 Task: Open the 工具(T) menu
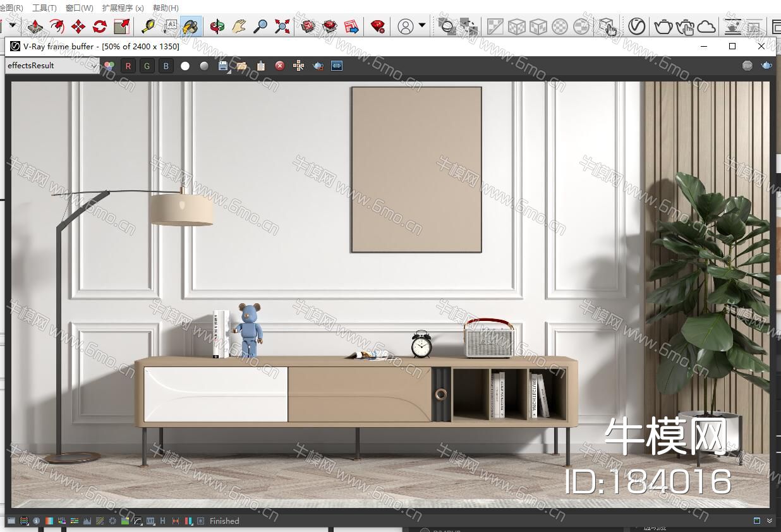[x=44, y=8]
